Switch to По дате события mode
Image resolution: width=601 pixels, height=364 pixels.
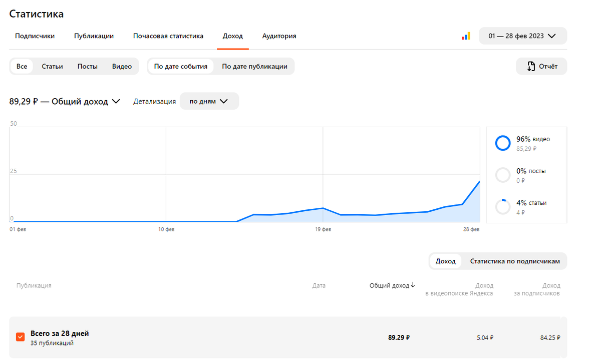click(181, 66)
